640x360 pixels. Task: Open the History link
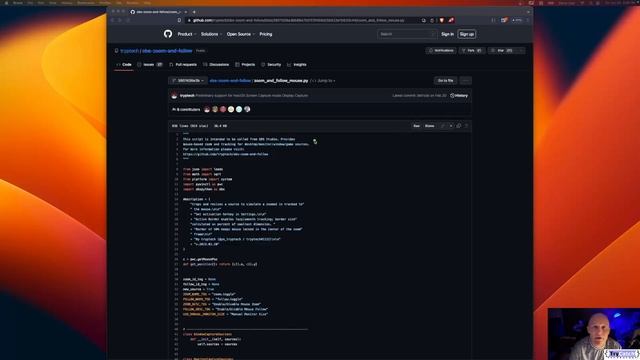[x=459, y=96]
